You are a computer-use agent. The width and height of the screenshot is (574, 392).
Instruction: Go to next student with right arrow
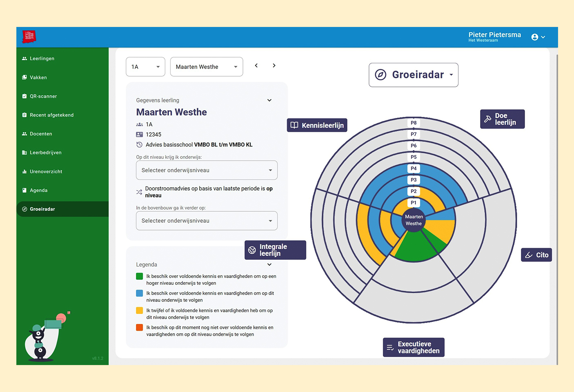(274, 65)
